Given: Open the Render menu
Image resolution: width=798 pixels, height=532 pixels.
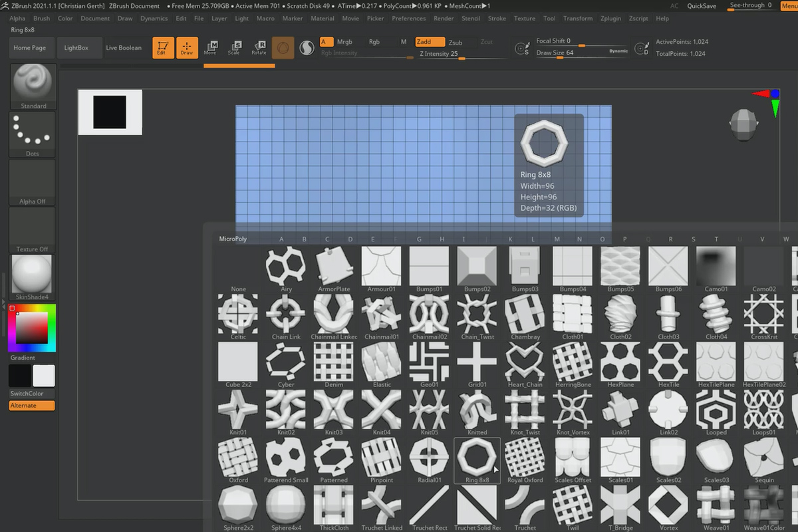Looking at the screenshot, I should [444, 19].
